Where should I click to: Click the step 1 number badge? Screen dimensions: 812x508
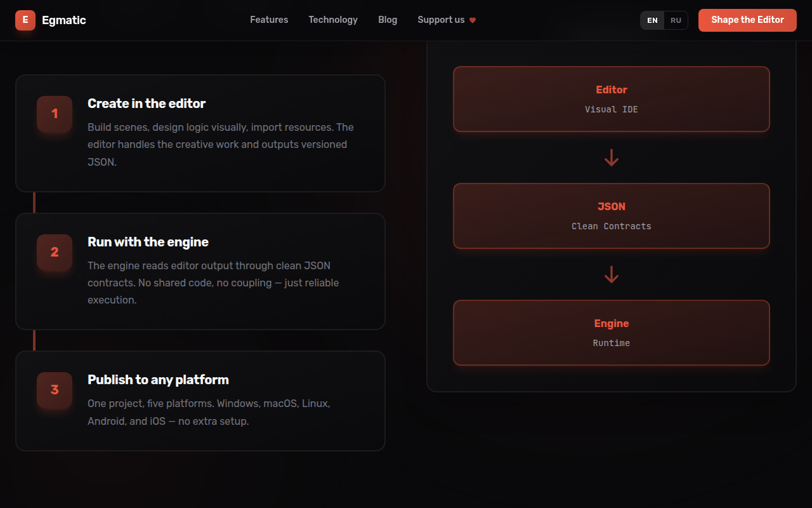click(55, 114)
